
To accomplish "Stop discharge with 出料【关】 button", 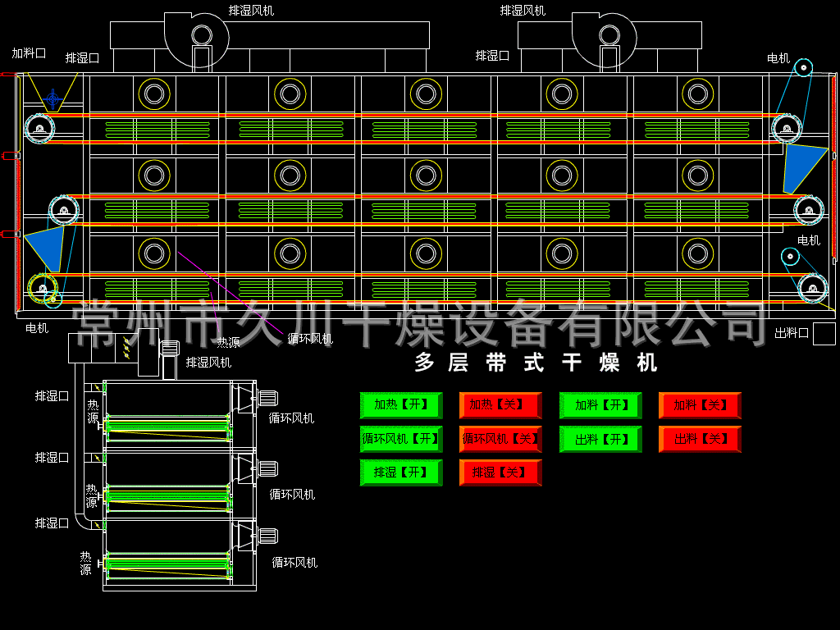I will (x=700, y=439).
